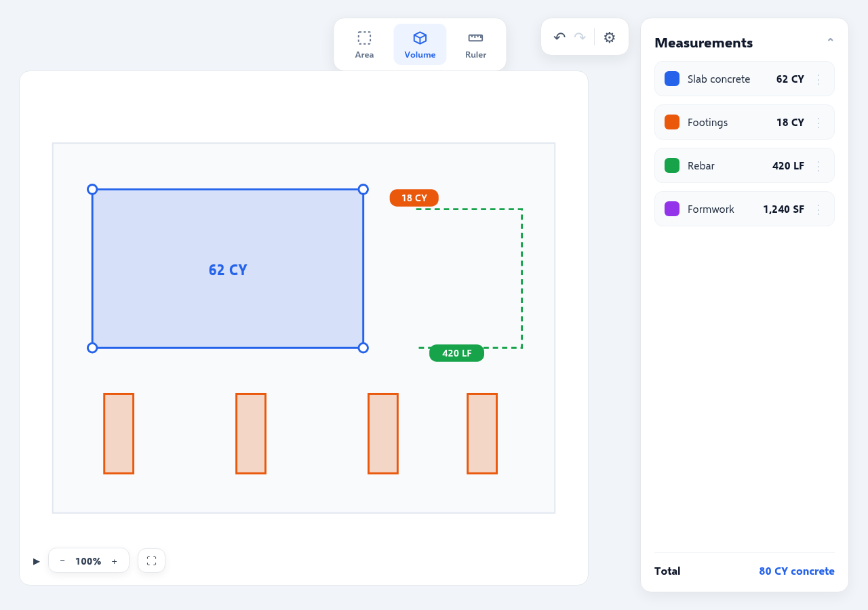
Task: Click the slab's bottom-right corner handle
Action: pos(363,348)
